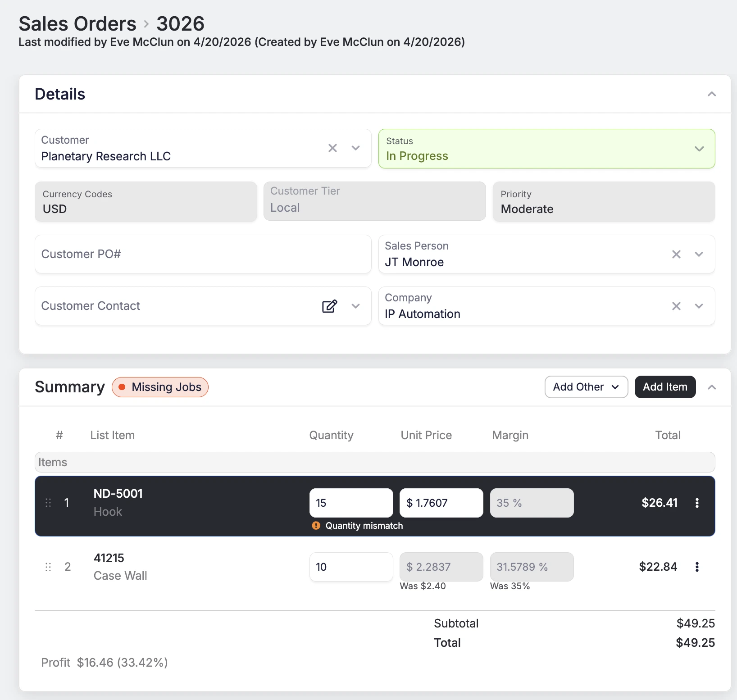Open the Add Other dropdown
This screenshot has height=700, width=737.
[x=586, y=387]
